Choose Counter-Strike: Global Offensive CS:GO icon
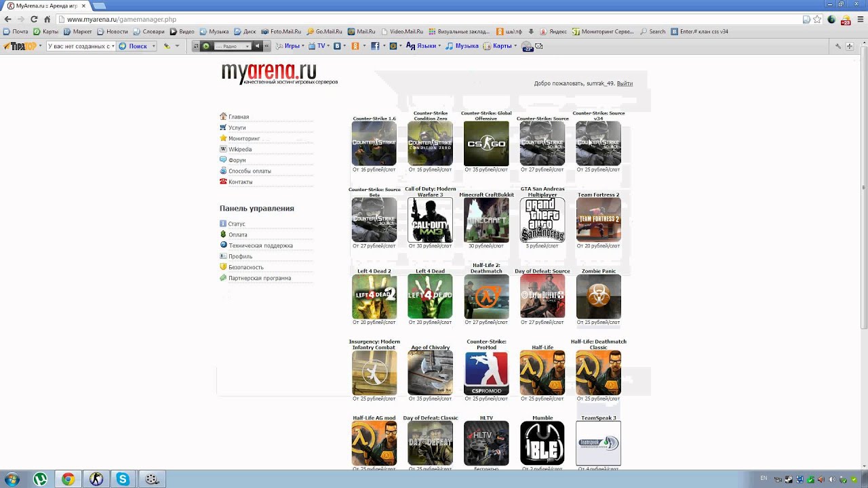This screenshot has width=868, height=488. [486, 144]
